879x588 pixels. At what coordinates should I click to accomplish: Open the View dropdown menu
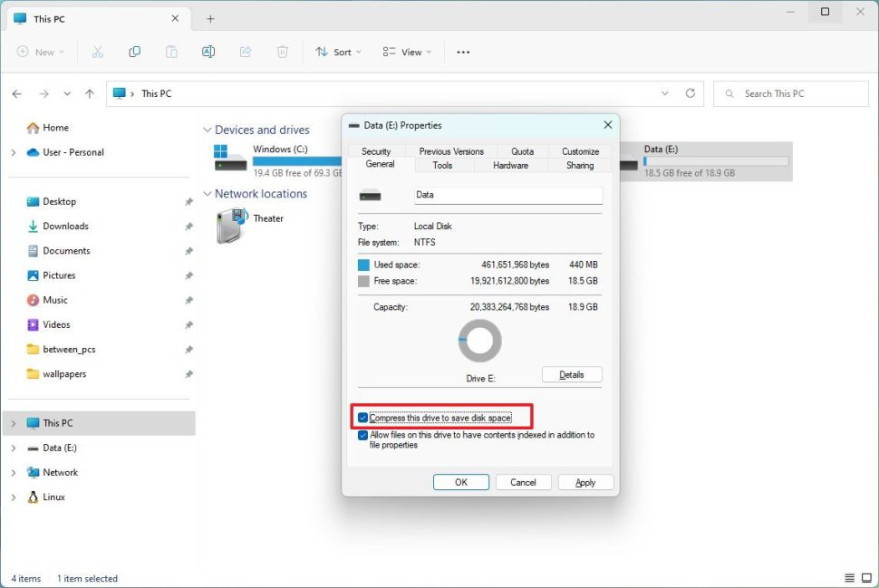click(407, 52)
